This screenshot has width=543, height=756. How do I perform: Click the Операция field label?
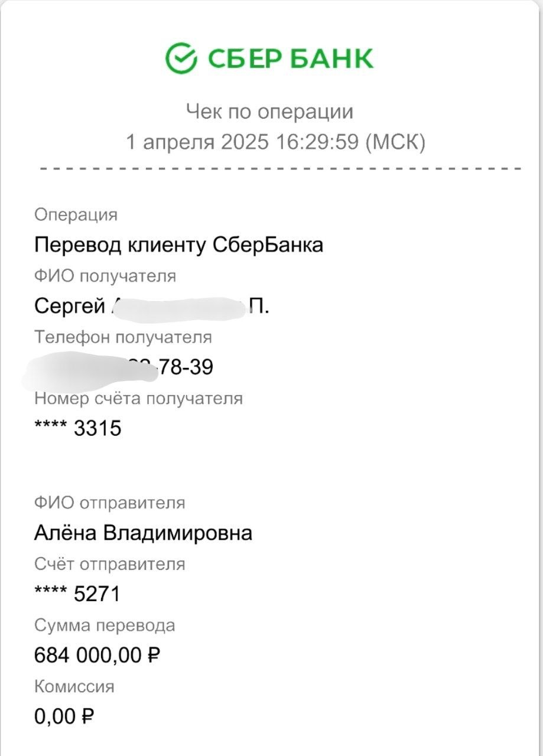pyautogui.click(x=76, y=214)
